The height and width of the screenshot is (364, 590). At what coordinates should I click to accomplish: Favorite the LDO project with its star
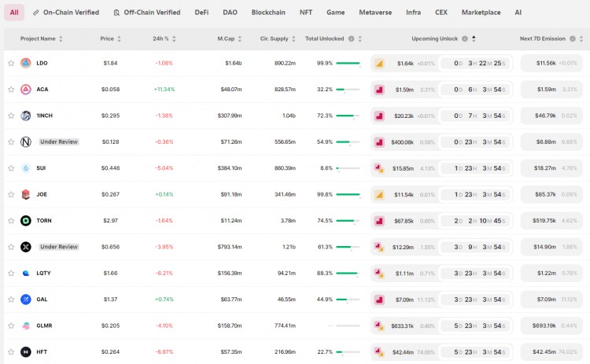pos(11,63)
